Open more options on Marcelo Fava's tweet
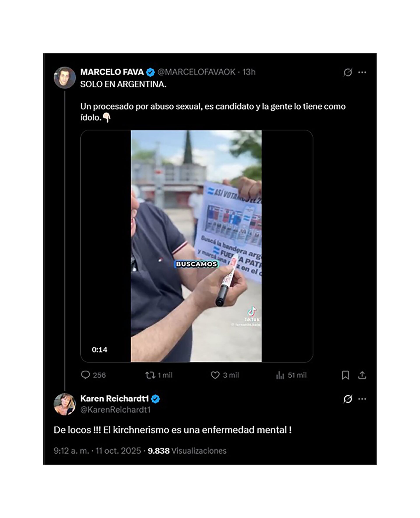 click(362, 72)
